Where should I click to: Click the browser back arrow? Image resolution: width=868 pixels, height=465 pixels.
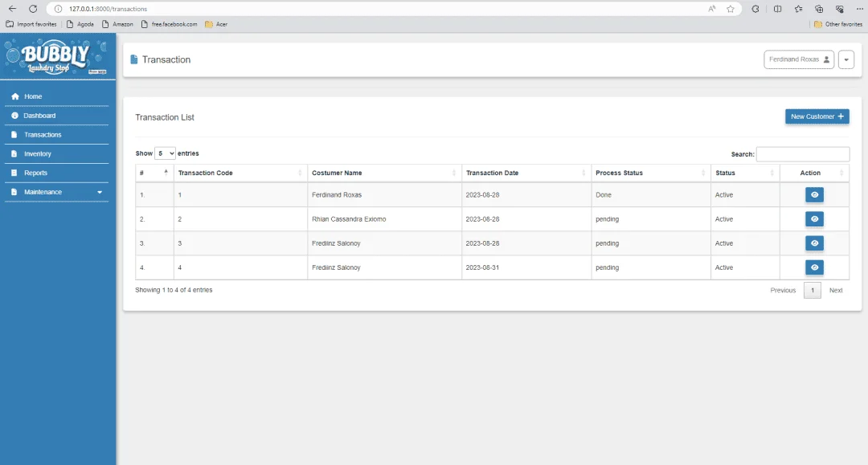pos(12,9)
